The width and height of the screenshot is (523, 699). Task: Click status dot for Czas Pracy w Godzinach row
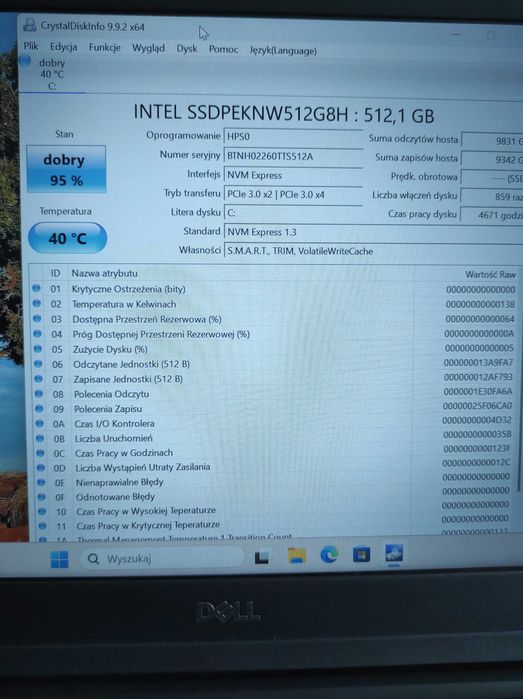(x=41, y=453)
